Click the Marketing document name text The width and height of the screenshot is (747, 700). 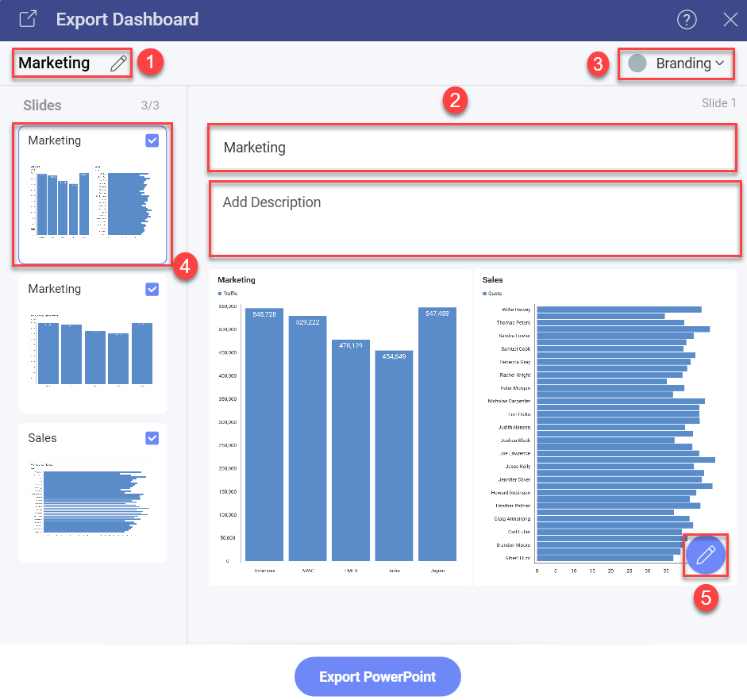tap(54, 63)
